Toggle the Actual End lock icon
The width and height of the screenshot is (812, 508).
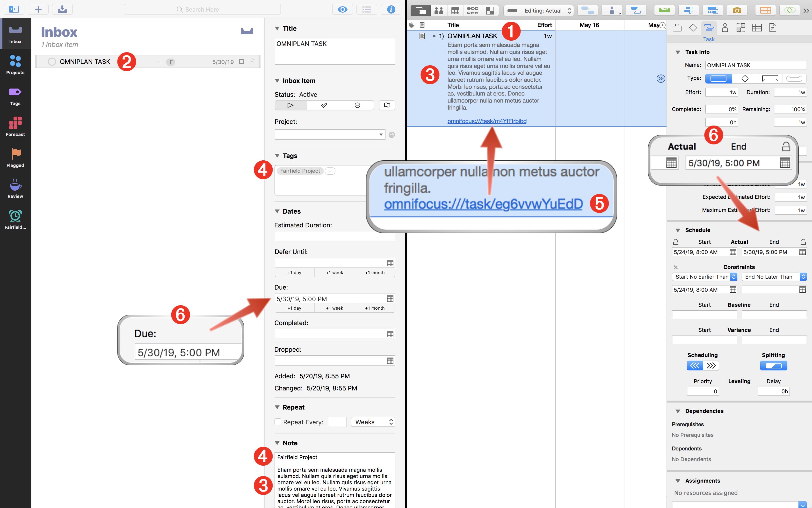coord(803,242)
